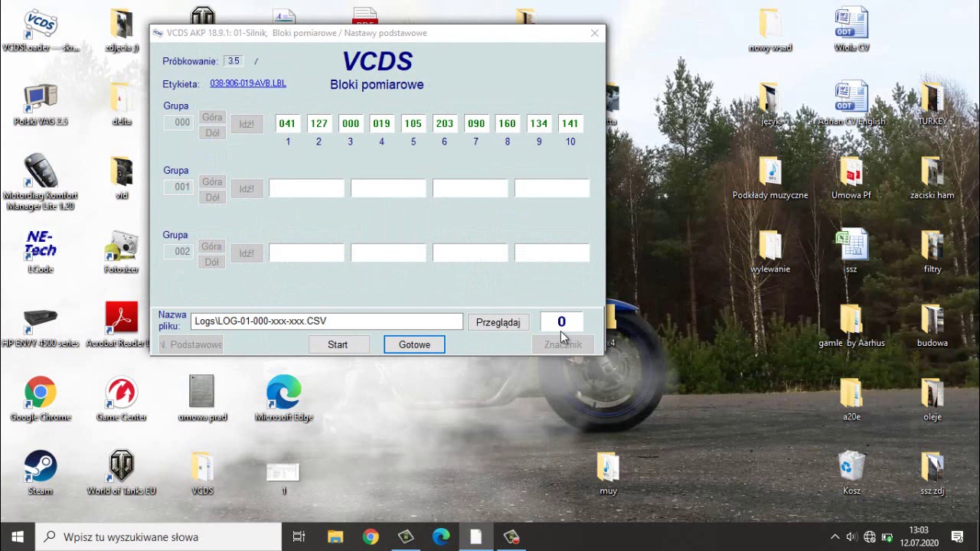The width and height of the screenshot is (980, 551).
Task: Open Task View on taskbar
Action: (x=299, y=536)
